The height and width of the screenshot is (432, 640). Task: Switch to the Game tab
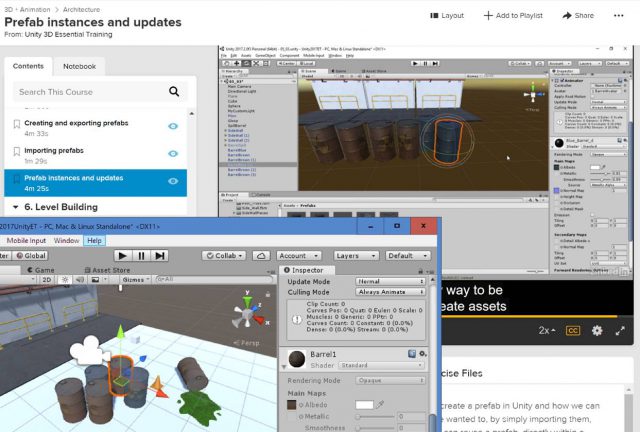pyautogui.click(x=41, y=270)
